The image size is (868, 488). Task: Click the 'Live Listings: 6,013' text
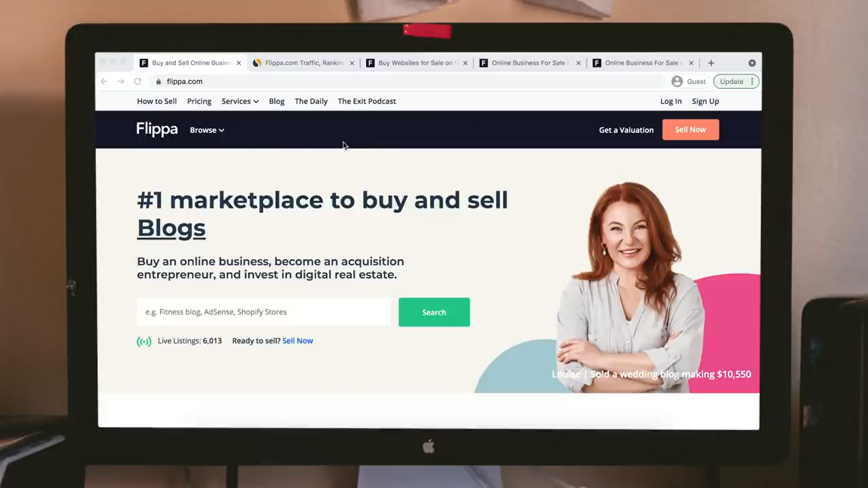pos(190,341)
